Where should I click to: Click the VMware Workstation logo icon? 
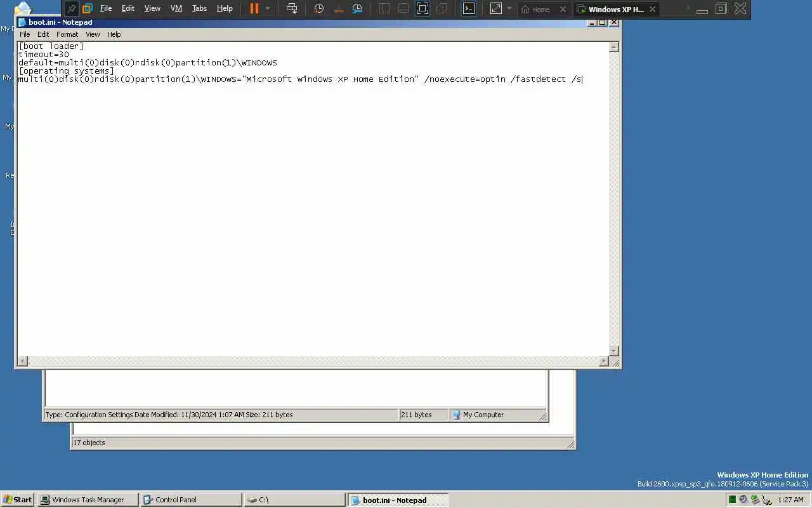tap(88, 9)
